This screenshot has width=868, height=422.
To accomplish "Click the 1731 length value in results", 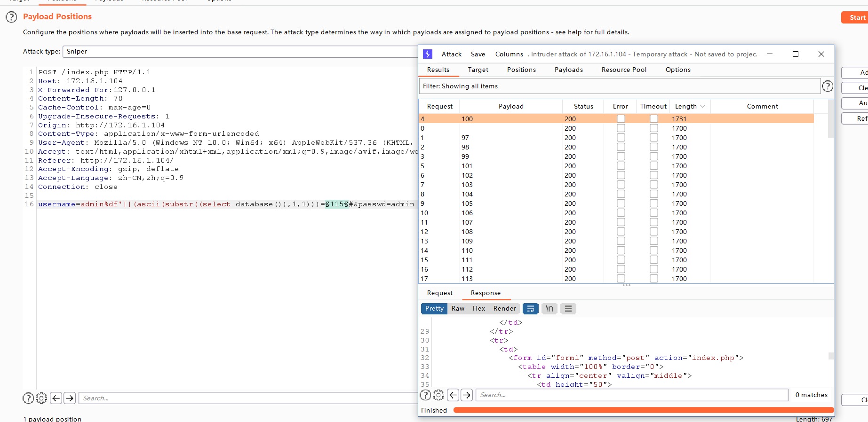I will 679,119.
